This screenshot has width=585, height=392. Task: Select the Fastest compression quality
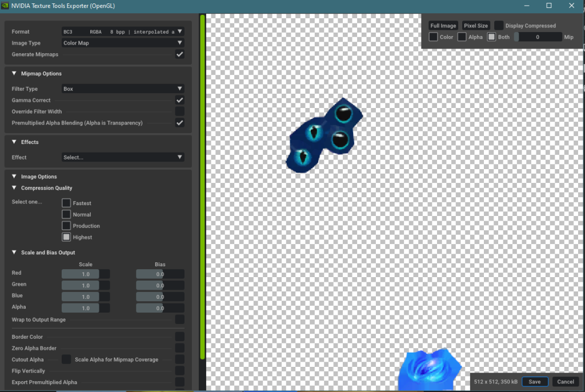[66, 203]
